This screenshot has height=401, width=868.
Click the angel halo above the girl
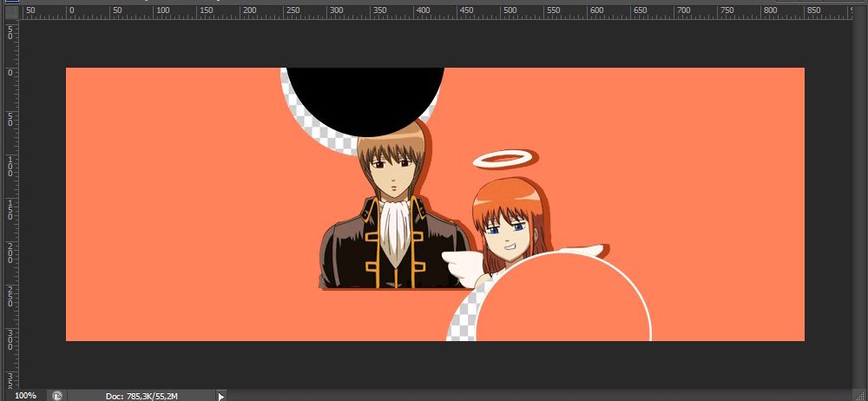501,159
